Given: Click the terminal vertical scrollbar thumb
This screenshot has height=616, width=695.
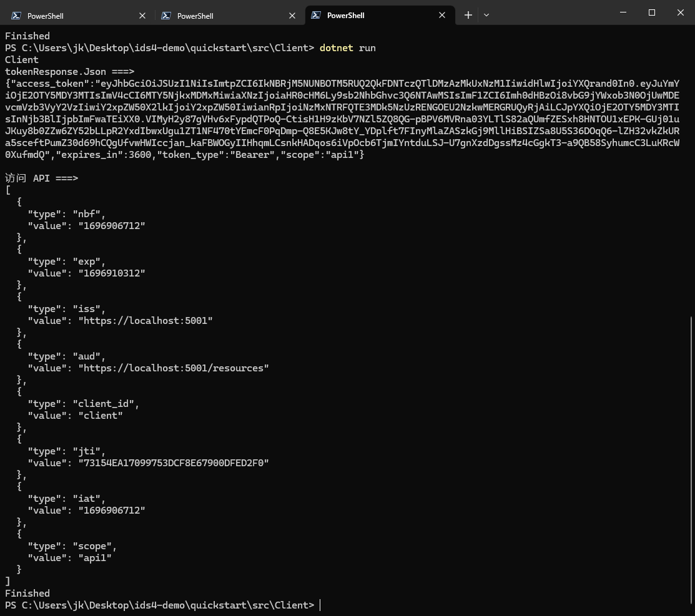Looking at the screenshot, I should [x=691, y=460].
